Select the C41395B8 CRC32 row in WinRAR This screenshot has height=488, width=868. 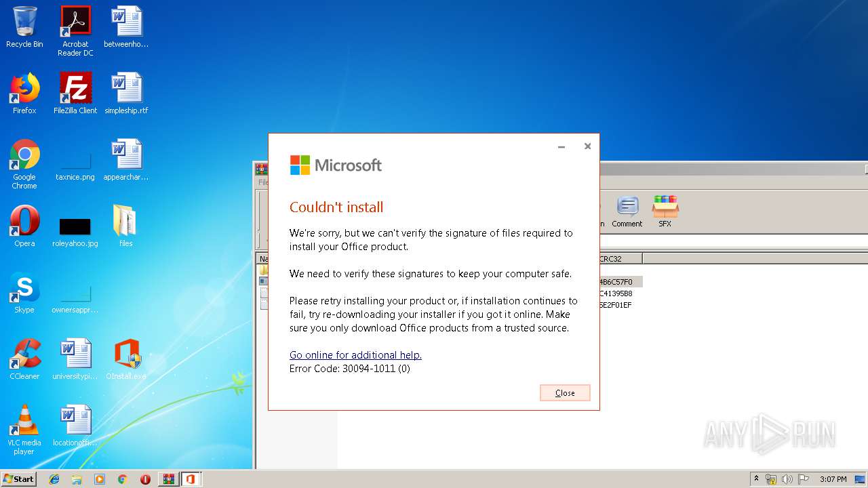616,293
